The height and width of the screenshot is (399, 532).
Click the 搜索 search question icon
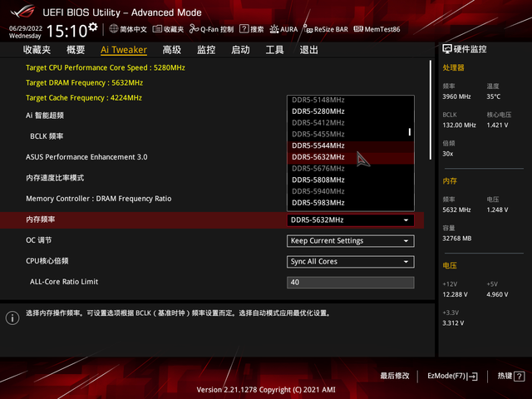pos(244,29)
